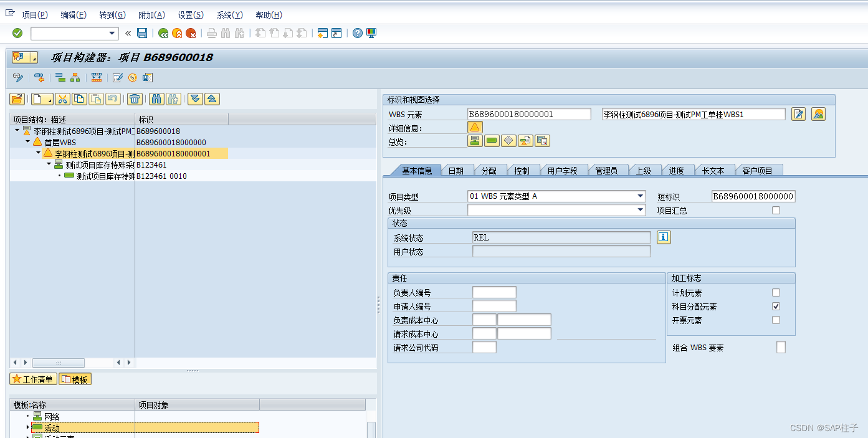Open the 转到(G) menu
This screenshot has height=438, width=868.
pos(112,15)
